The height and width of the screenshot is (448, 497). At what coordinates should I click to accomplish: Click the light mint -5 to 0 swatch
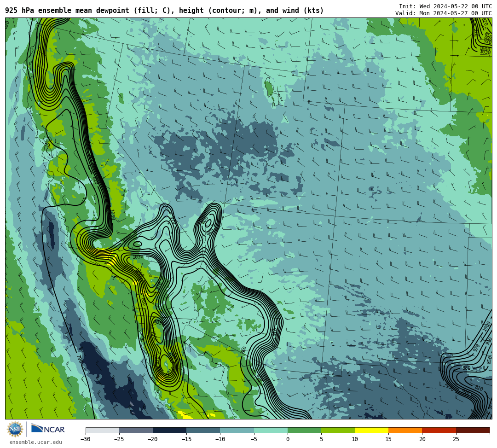271,430
